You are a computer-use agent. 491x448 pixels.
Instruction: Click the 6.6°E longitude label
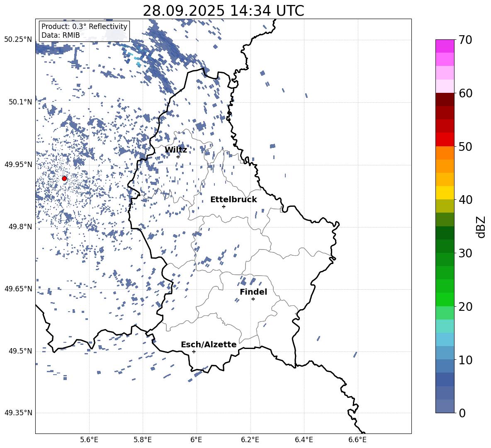[x=357, y=440]
